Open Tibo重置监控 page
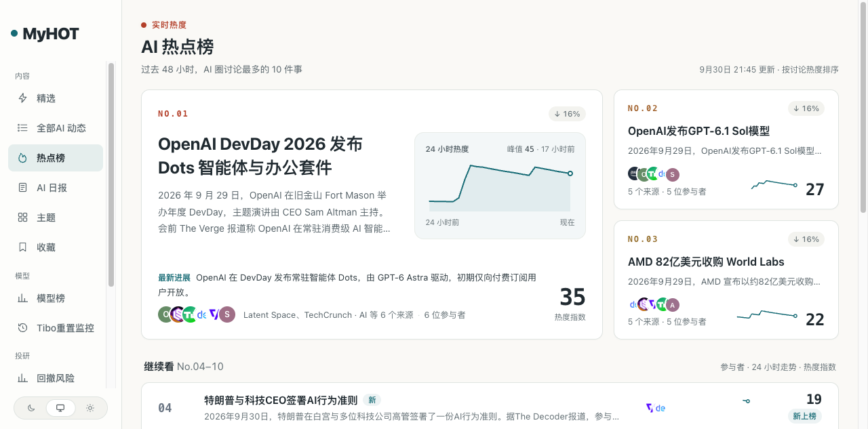The image size is (868, 429). [x=56, y=328]
